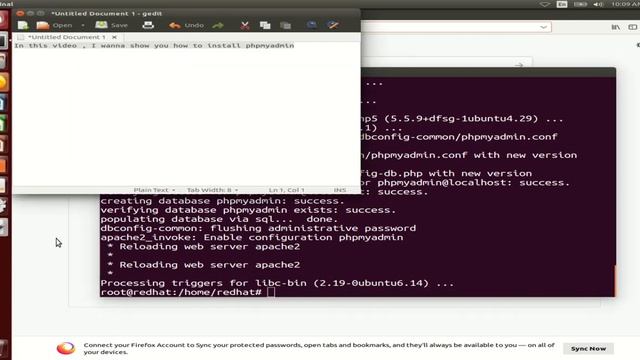
Task: Click the text line about installing phpmyadmin
Action: tap(154, 45)
